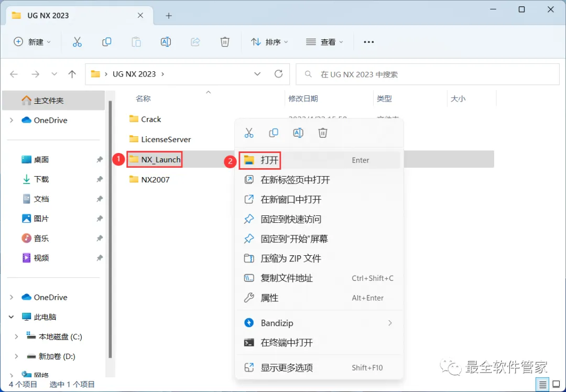Screen dimensions: 566x392
Task: Open the recent locations chevron
Action: (x=54, y=74)
